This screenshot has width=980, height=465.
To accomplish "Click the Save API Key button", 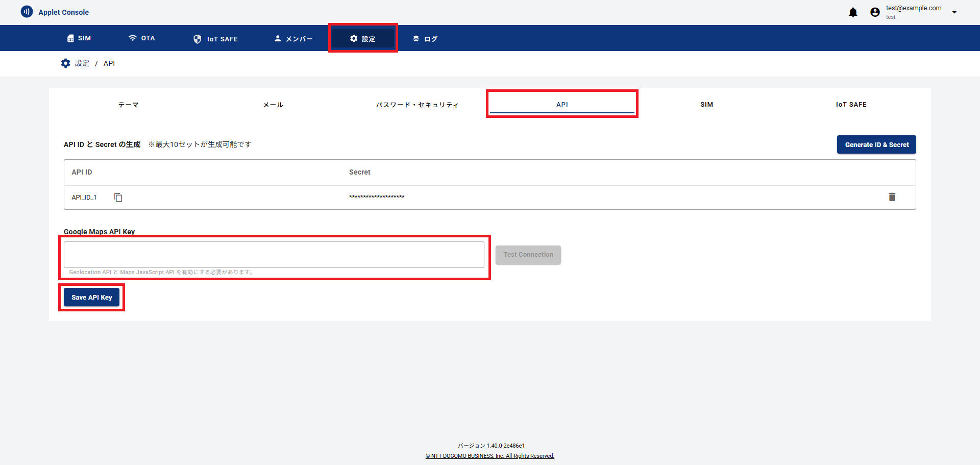I will tap(92, 298).
